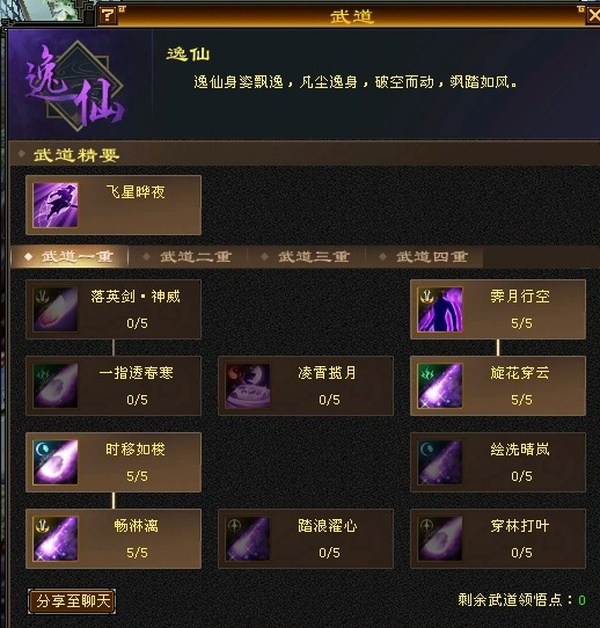Click the 分享至聊天 button
Screen dimensions: 600x628
coord(72,601)
